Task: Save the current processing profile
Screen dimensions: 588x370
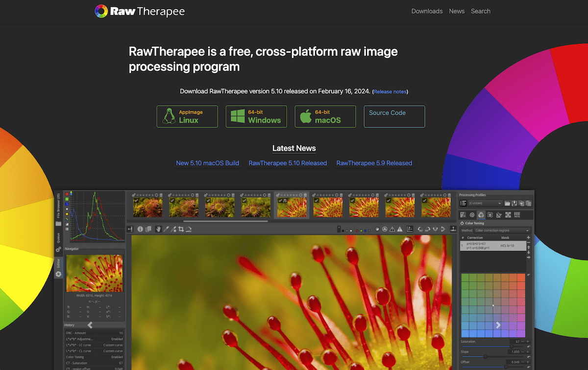Action: (x=514, y=203)
